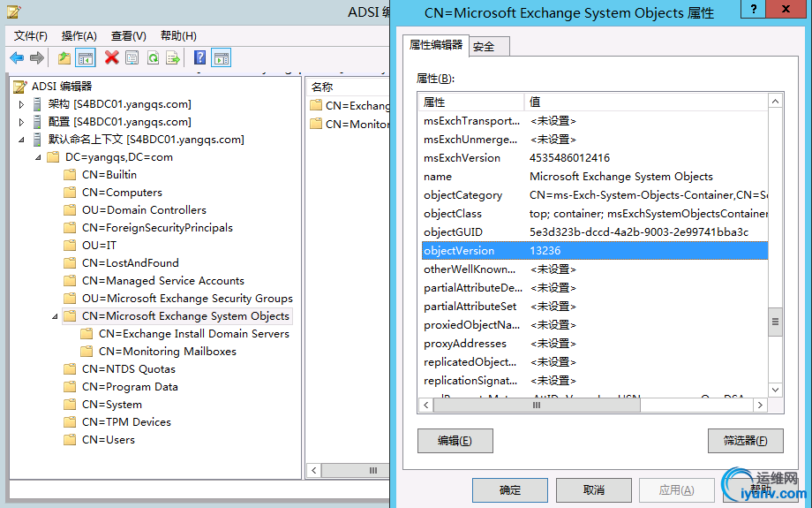Collapse the 默认命名上下文 node
The image size is (812, 508).
pyautogui.click(x=21, y=140)
